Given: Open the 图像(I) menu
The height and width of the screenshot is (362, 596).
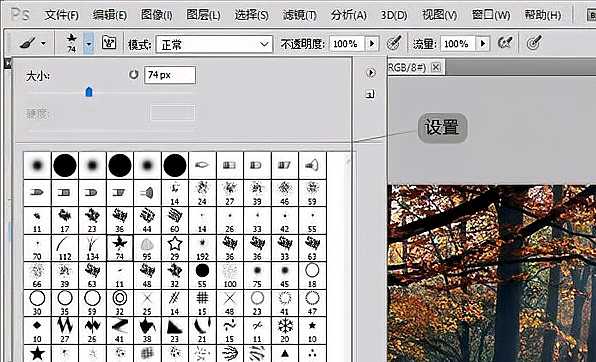Looking at the screenshot, I should (156, 15).
